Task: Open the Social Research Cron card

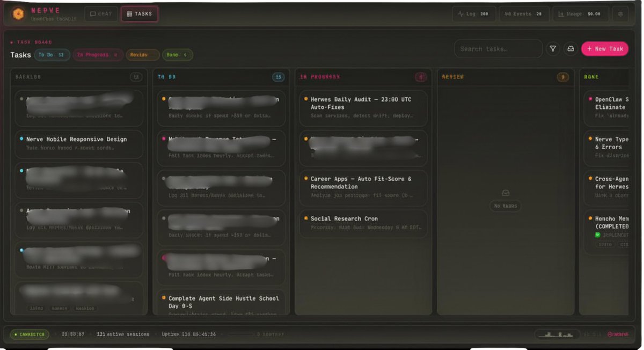Action: 363,223
